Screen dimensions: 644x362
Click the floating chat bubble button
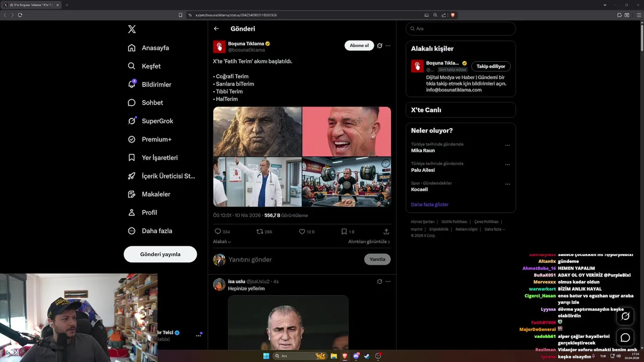625,337
